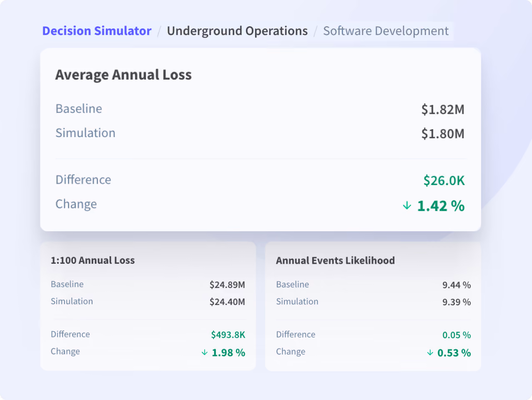The image size is (532, 400).
Task: Click the Annual Events Likelihood heading
Action: pyautogui.click(x=335, y=260)
